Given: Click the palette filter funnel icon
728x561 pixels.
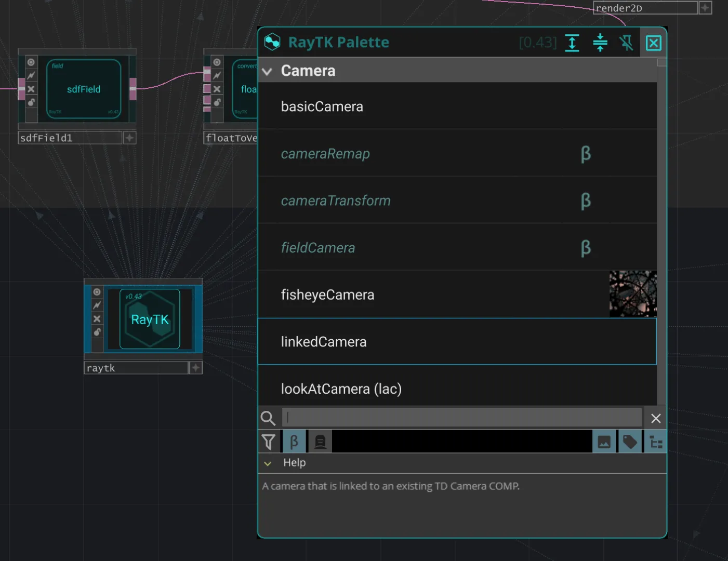Looking at the screenshot, I should 269,442.
